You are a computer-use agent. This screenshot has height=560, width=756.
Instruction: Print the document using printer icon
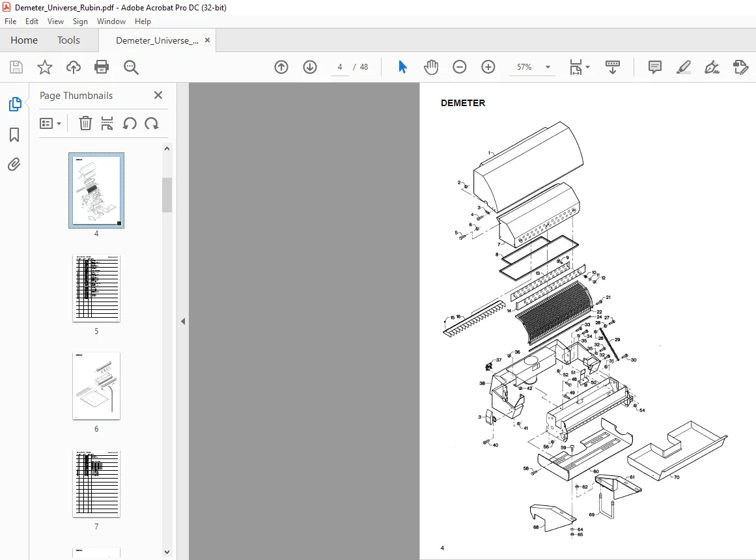[102, 67]
